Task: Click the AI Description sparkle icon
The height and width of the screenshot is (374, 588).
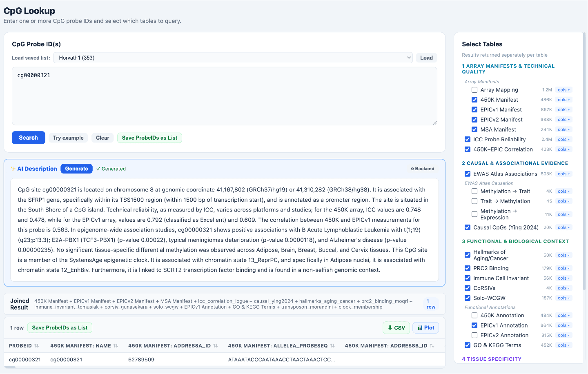Action: point(13,169)
